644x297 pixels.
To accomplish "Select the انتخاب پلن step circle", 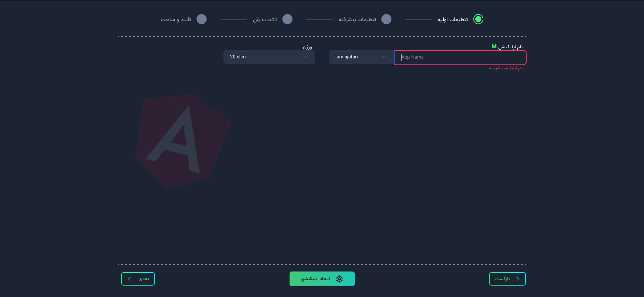I will coord(287,19).
